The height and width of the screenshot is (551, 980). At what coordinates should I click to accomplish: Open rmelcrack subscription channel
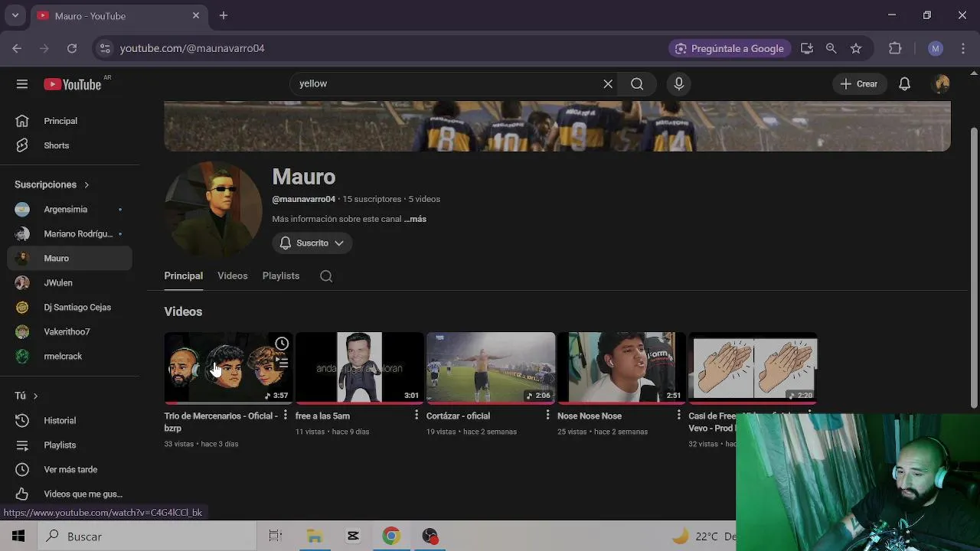tap(70, 356)
